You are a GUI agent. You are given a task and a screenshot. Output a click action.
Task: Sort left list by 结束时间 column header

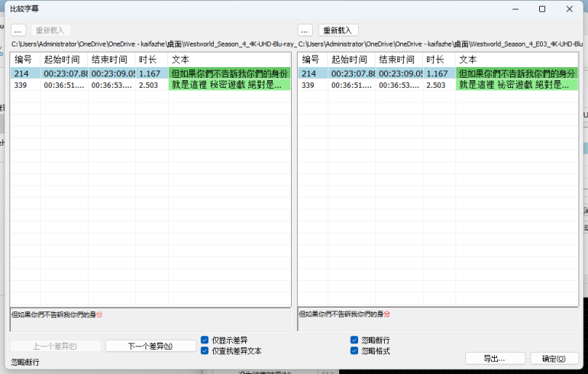point(111,60)
